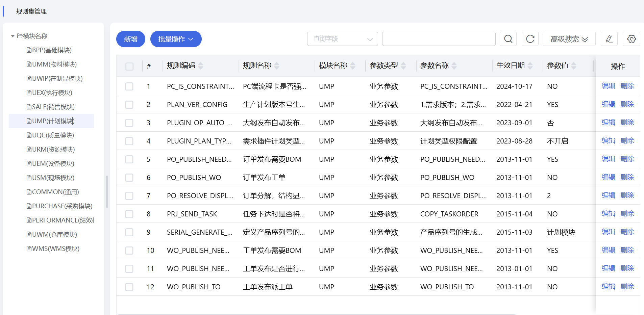Open the 批量操作 dropdown
Screen dimensions: 644x315
click(176, 39)
